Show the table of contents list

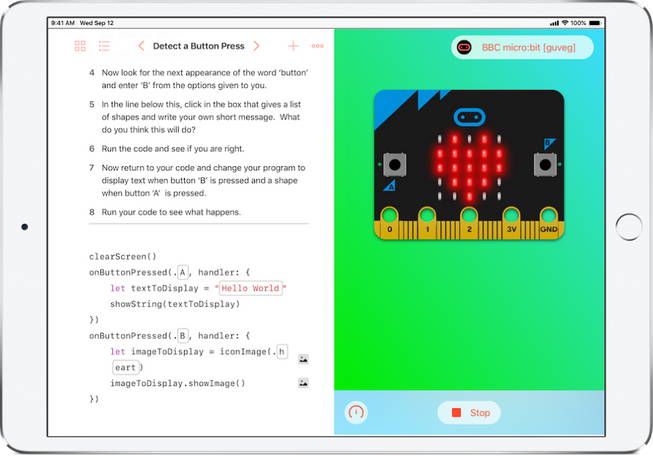[104, 46]
